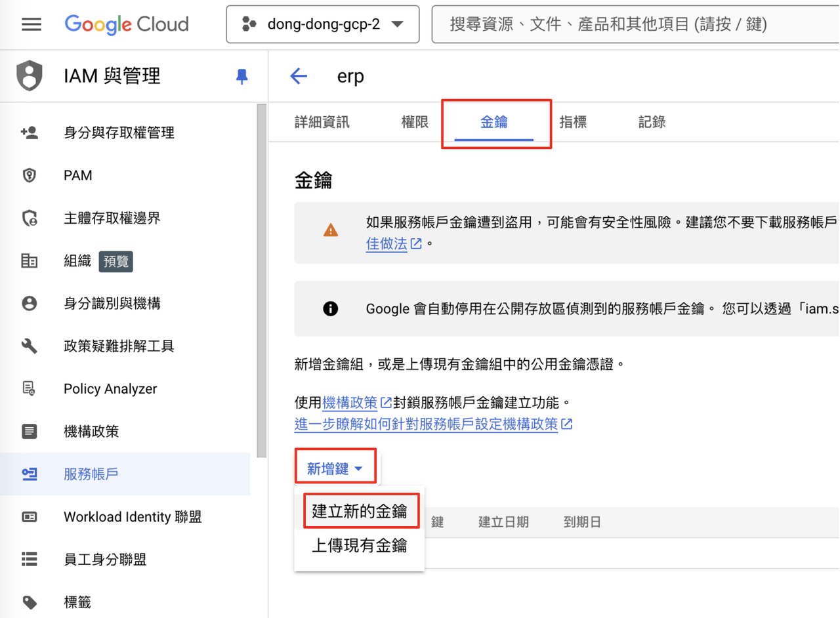This screenshot has width=840, height=618.
Task: Click the 預覽 badge
Action: point(116,261)
